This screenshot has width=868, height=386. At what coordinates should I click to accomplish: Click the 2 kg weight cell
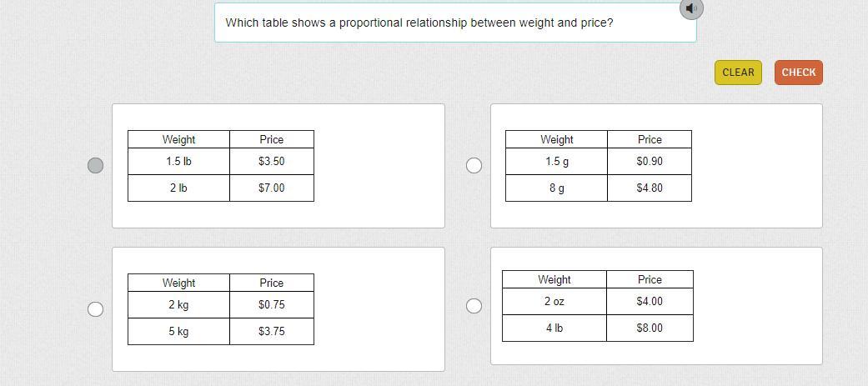click(x=178, y=304)
